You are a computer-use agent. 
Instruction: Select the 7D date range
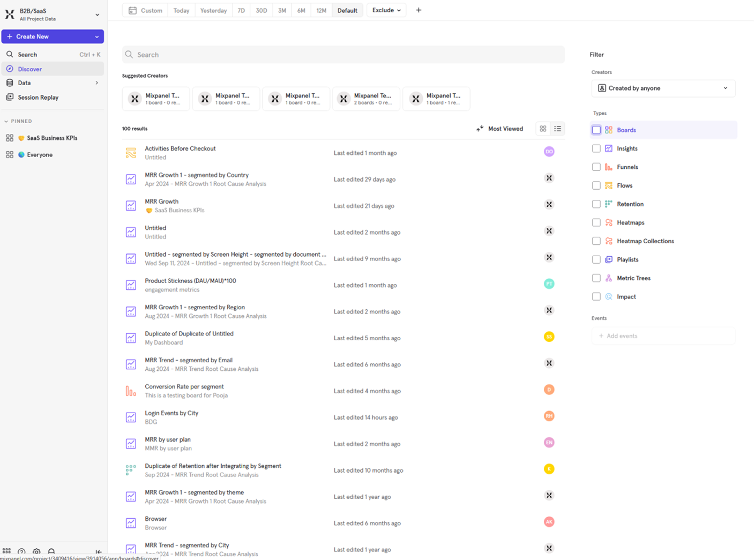(241, 10)
